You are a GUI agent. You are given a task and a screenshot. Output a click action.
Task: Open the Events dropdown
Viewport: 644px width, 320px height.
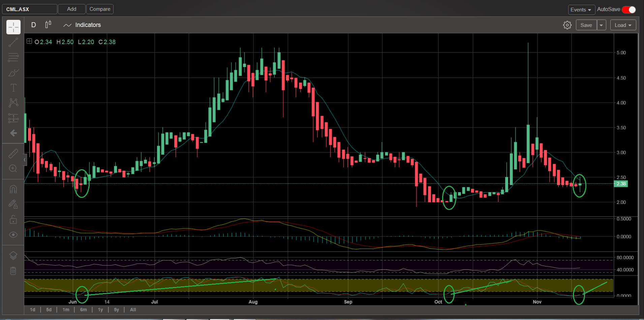581,10
